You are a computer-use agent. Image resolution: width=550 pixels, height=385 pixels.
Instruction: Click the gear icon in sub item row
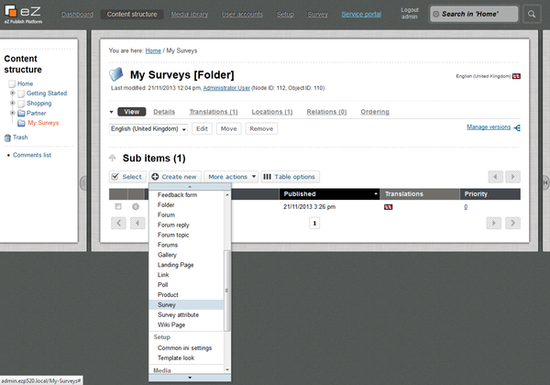point(136,207)
